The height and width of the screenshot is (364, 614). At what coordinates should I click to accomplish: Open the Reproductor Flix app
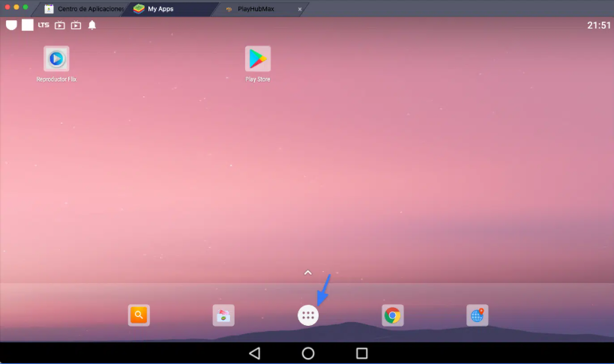click(x=56, y=59)
